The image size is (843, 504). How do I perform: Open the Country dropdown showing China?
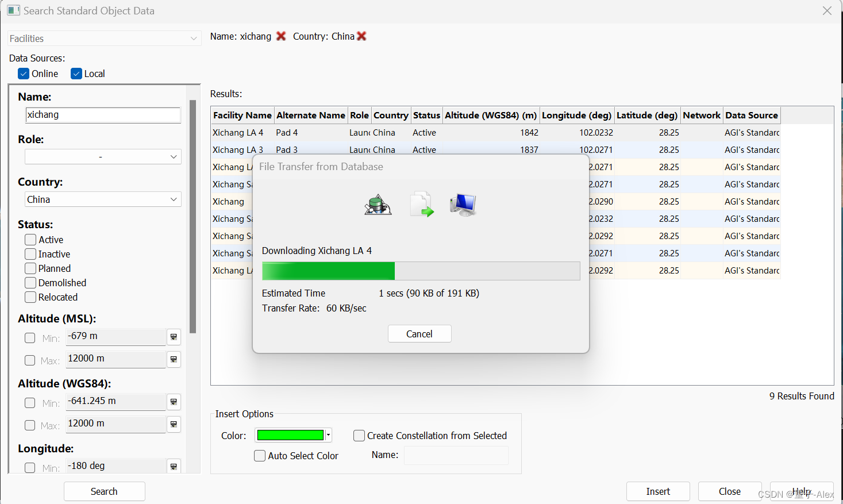point(103,199)
